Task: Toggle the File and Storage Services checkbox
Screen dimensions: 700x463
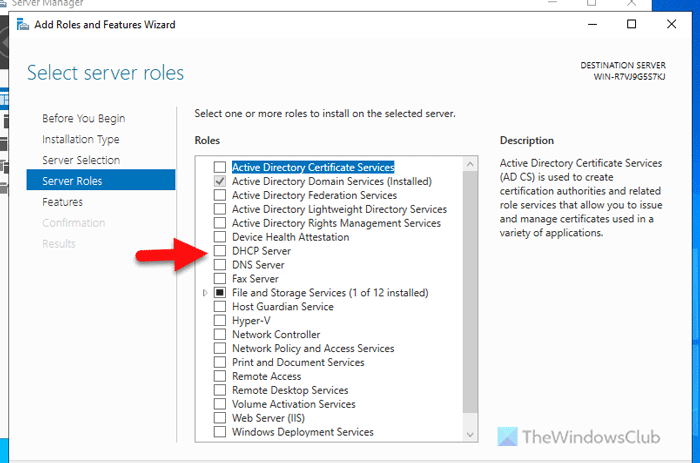Action: (x=220, y=292)
